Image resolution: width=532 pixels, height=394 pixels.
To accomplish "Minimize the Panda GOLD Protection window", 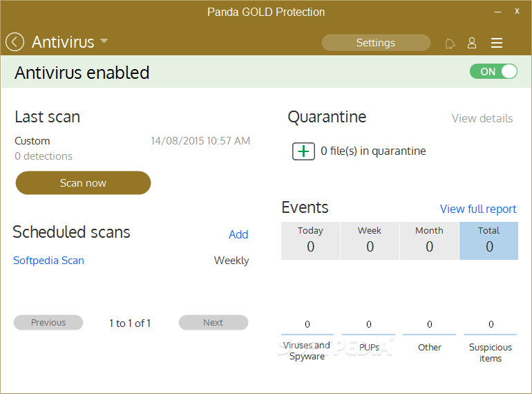I will (x=497, y=12).
